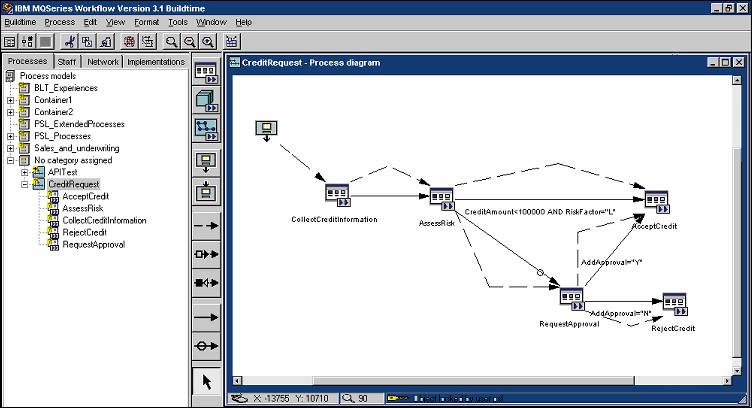752x408 pixels.
Task: Open the Format menu
Action: [147, 21]
